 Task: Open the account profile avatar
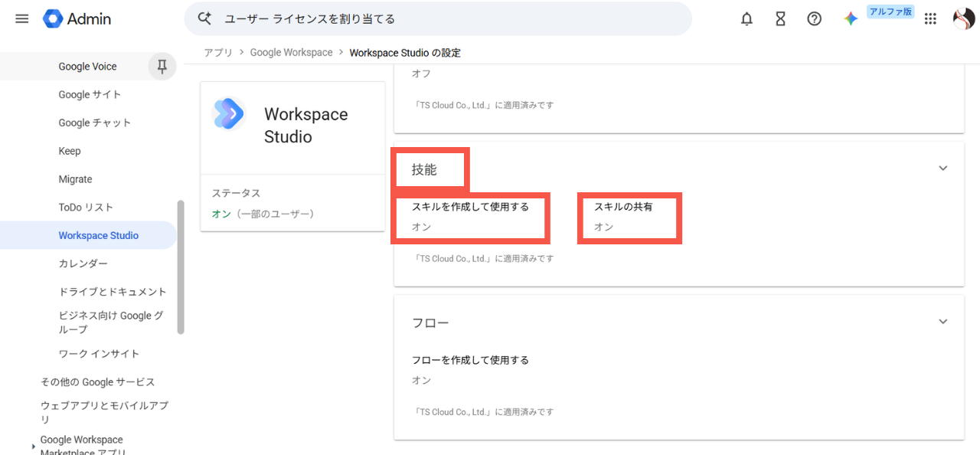pyautogui.click(x=963, y=19)
